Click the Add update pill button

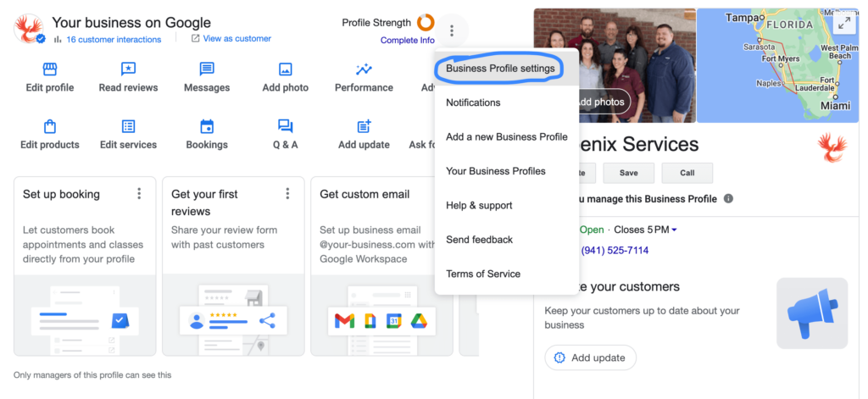(591, 357)
